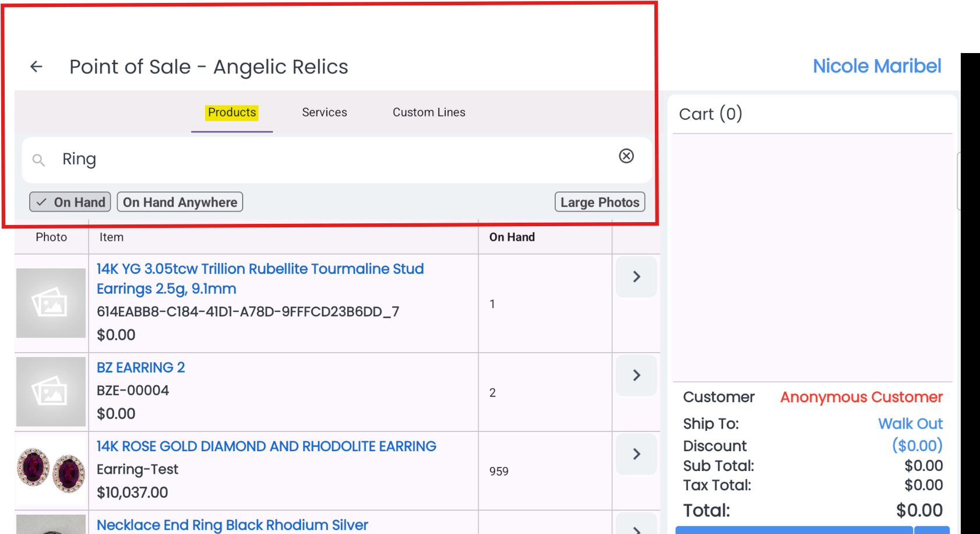The height and width of the screenshot is (534, 980).
Task: Click placeholder photo of BZ EARRING 2
Action: click(x=51, y=392)
